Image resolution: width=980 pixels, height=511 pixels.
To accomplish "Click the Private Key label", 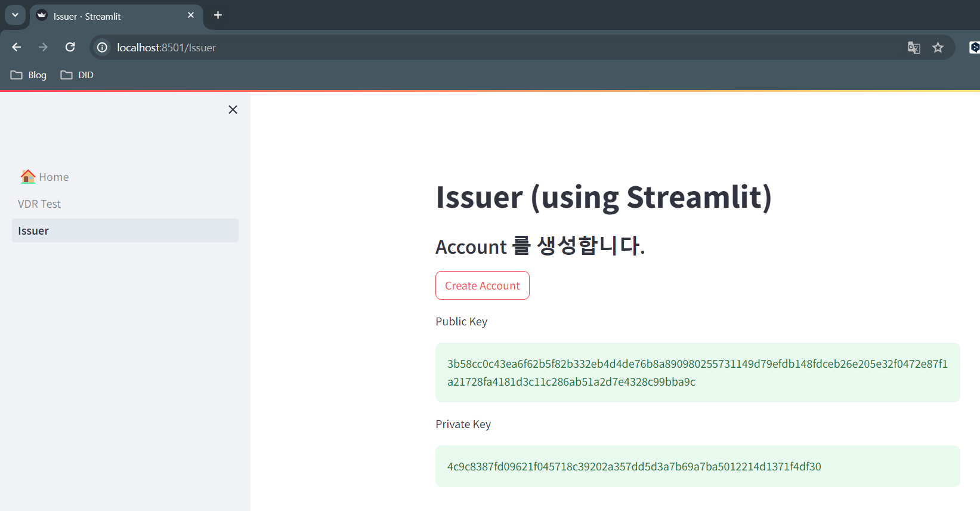I will (x=463, y=424).
